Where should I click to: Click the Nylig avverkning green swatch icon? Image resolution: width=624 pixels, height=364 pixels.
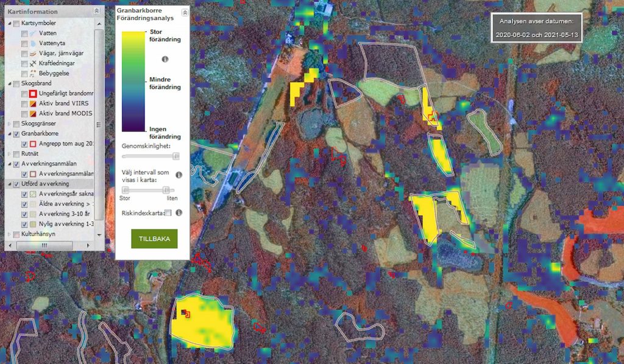tap(33, 224)
